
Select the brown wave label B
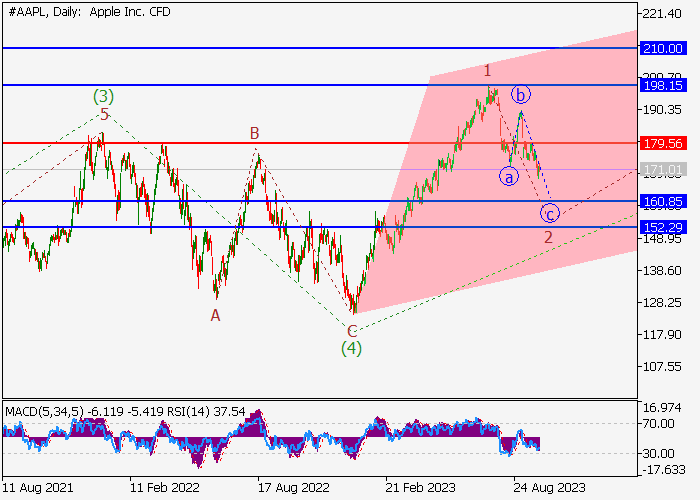(x=254, y=133)
